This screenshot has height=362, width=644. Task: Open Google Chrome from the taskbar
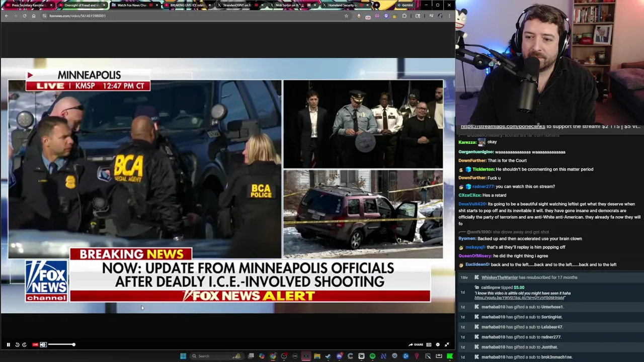(273, 356)
